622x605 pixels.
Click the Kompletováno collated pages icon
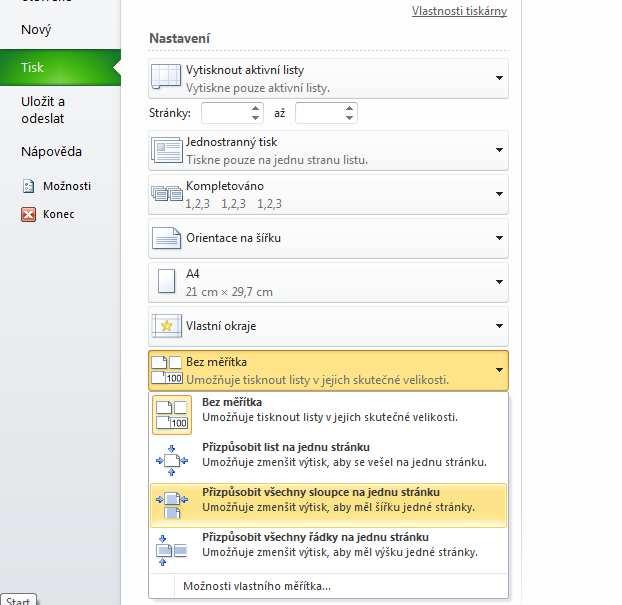coord(167,194)
